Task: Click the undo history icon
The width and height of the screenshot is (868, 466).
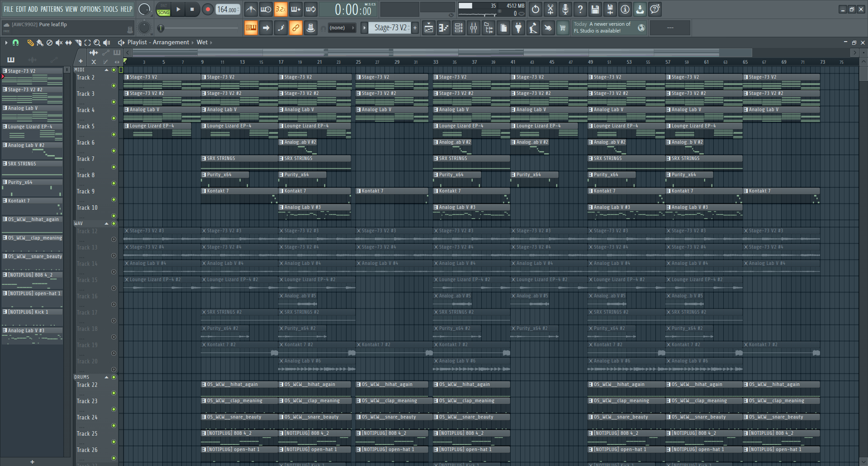Action: click(536, 9)
